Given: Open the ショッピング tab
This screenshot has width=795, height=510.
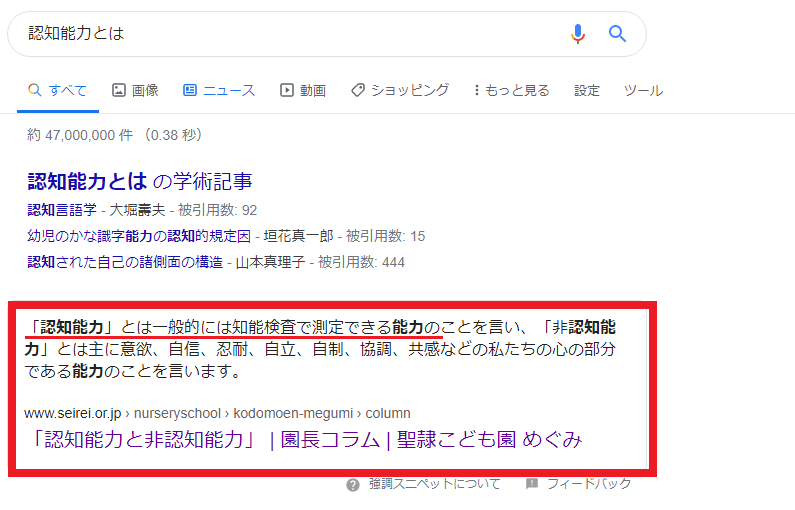Looking at the screenshot, I should [400, 91].
